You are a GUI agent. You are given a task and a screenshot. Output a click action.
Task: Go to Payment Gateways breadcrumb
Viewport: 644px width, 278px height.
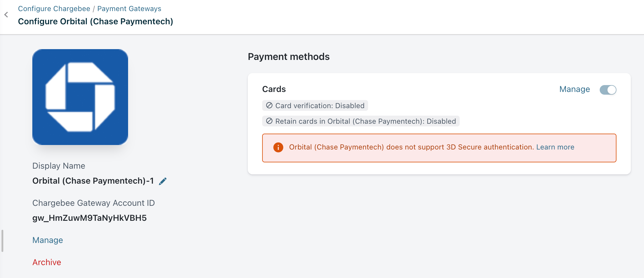(x=129, y=9)
